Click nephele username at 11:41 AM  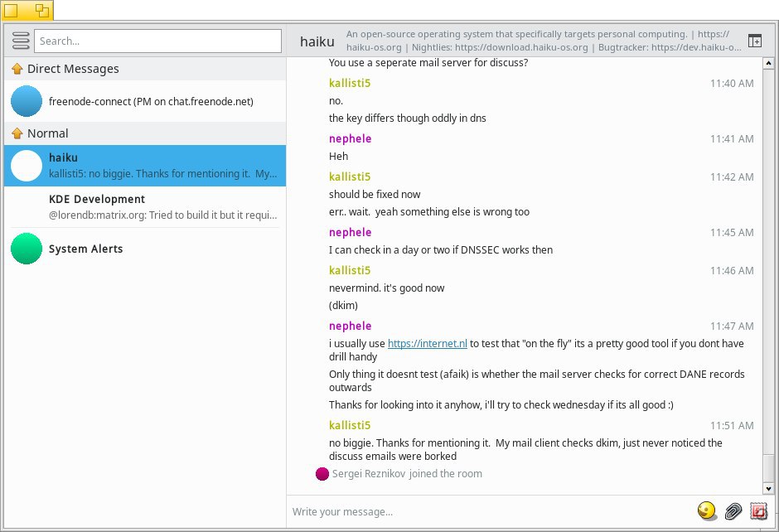pos(351,138)
